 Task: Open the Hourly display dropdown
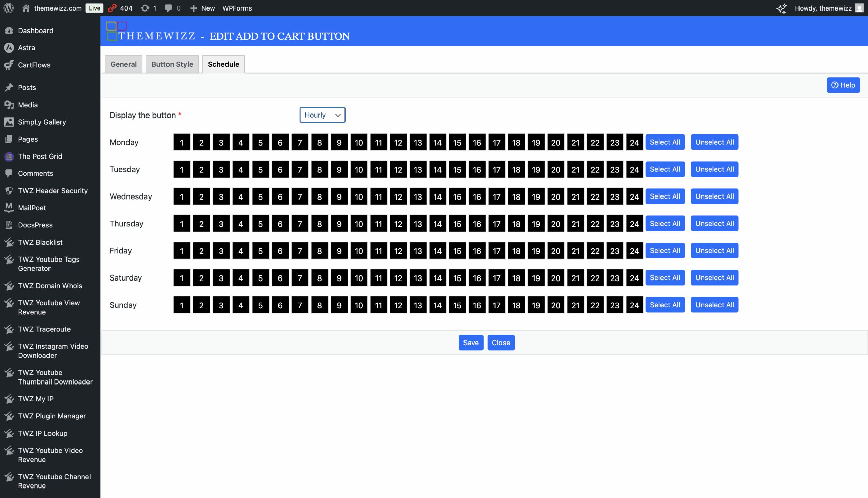(x=322, y=115)
